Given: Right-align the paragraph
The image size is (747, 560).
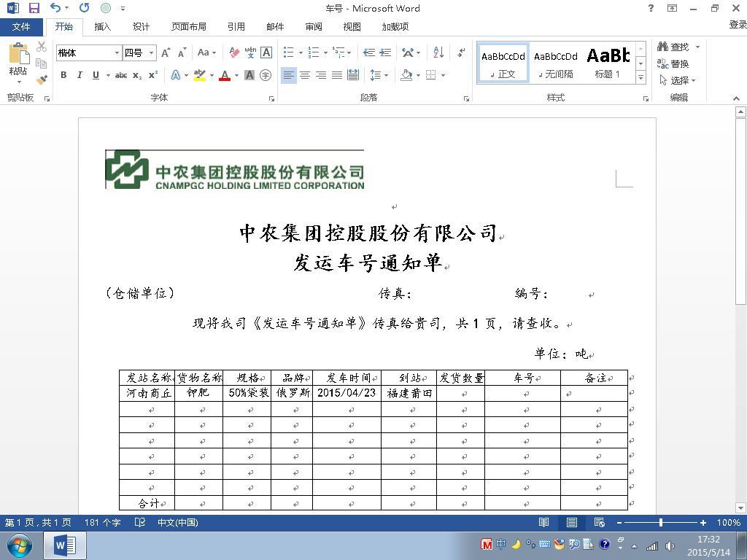Looking at the screenshot, I should click(321, 75).
